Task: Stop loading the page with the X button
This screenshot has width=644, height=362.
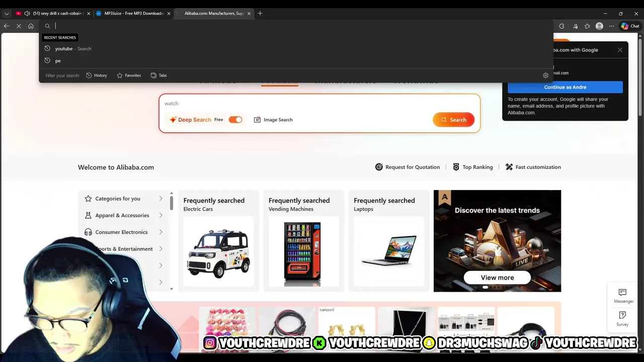Action: 19,26
